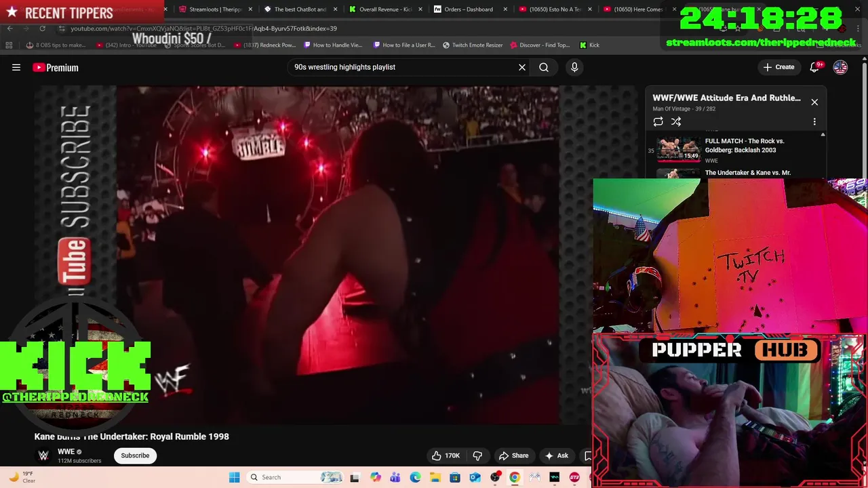The image size is (868, 488).
Task: Open Kick bookmark
Action: pos(589,45)
